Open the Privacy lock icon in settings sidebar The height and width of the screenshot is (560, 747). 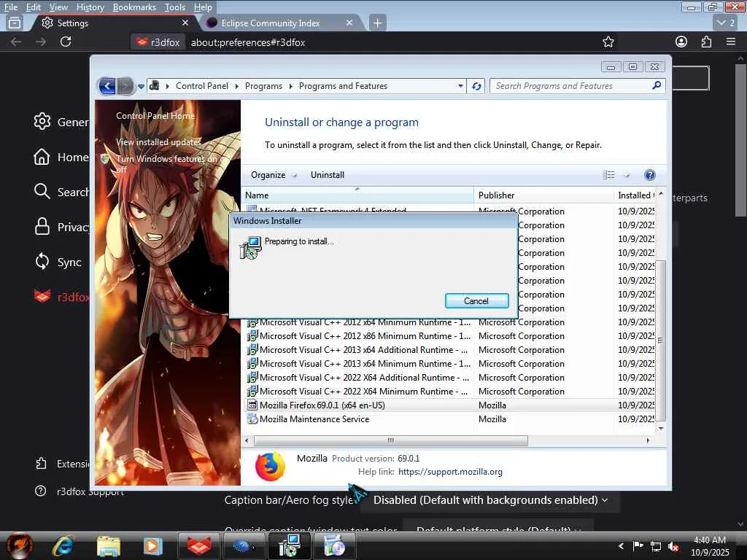(x=42, y=227)
